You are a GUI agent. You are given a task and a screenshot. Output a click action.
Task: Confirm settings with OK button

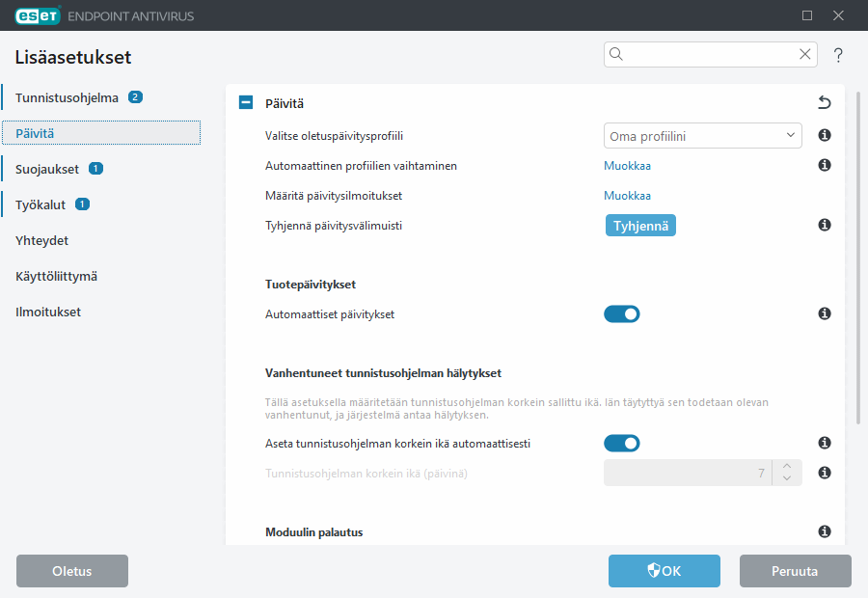(665, 571)
